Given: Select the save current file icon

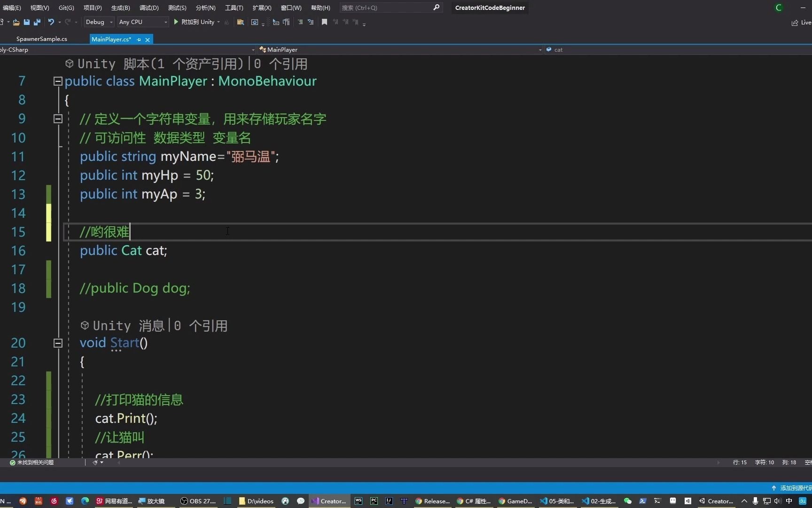Looking at the screenshot, I should tap(27, 22).
